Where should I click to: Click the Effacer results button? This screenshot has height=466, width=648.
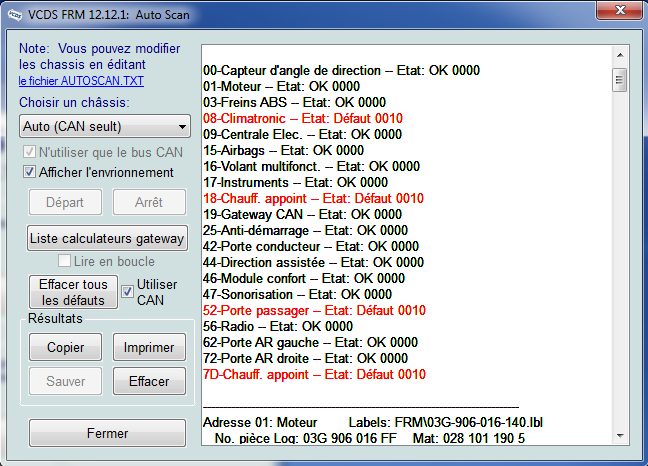coord(149,381)
